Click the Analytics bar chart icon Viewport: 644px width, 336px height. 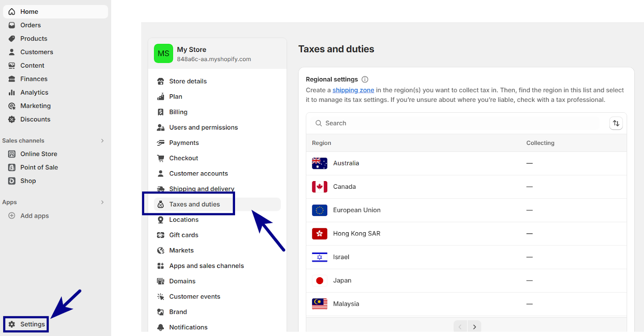(12, 93)
